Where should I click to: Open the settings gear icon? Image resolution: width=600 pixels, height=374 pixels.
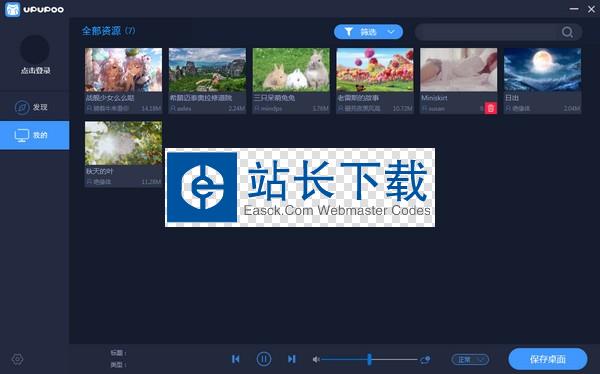click(18, 359)
